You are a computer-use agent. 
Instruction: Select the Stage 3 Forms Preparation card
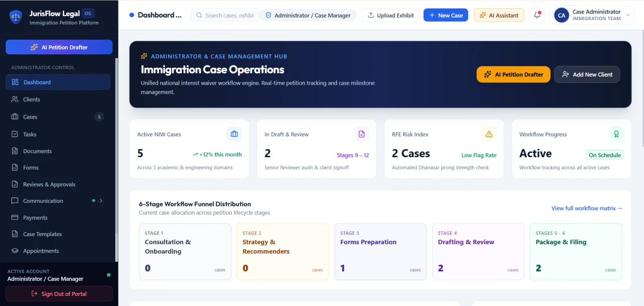click(x=380, y=252)
